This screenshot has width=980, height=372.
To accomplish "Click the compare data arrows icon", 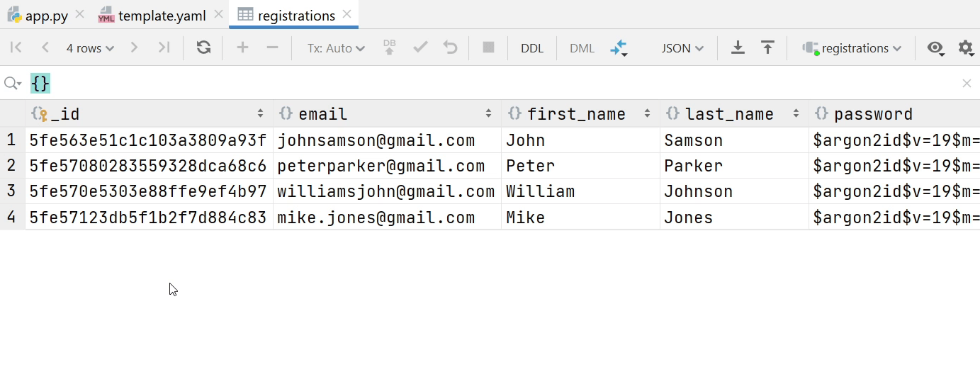I will (619, 47).
